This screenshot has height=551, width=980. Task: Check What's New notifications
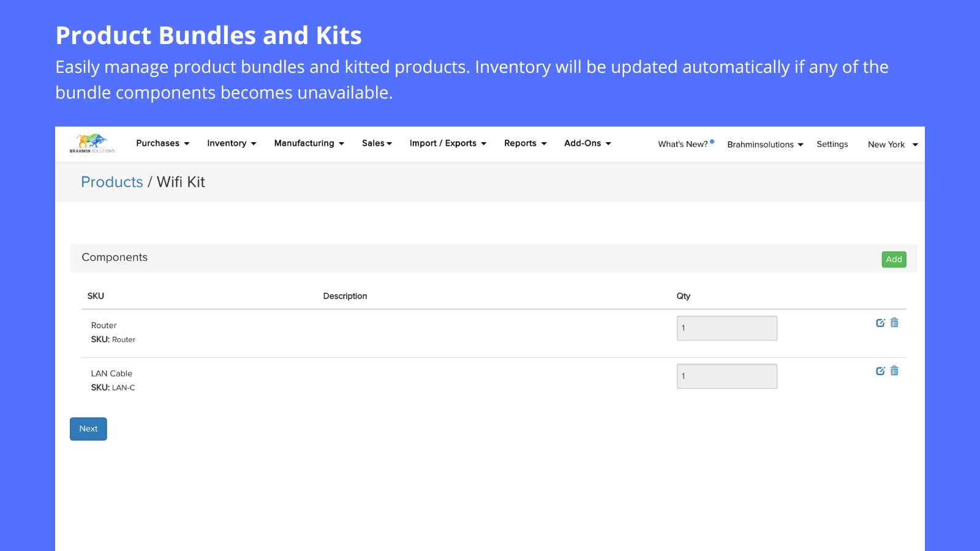tap(683, 144)
